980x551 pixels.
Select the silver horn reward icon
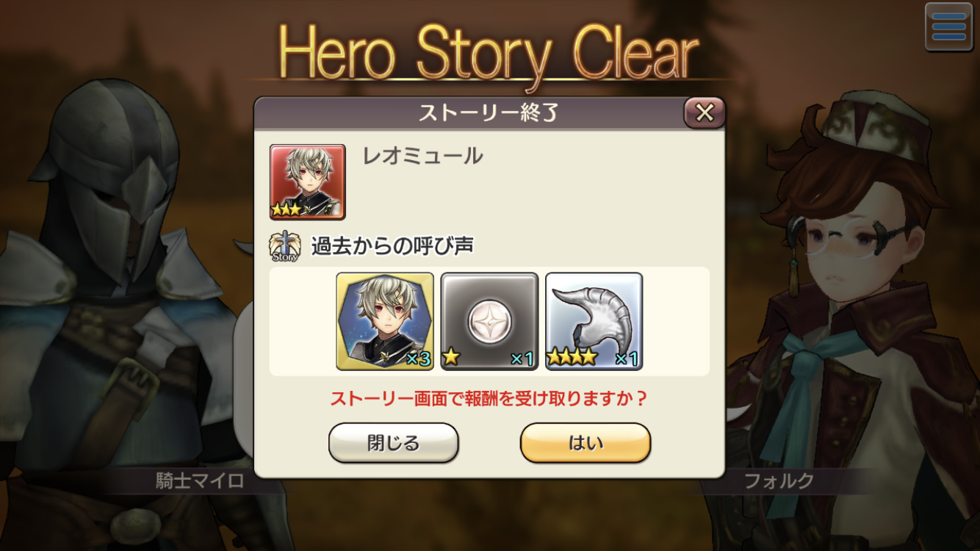tap(594, 321)
